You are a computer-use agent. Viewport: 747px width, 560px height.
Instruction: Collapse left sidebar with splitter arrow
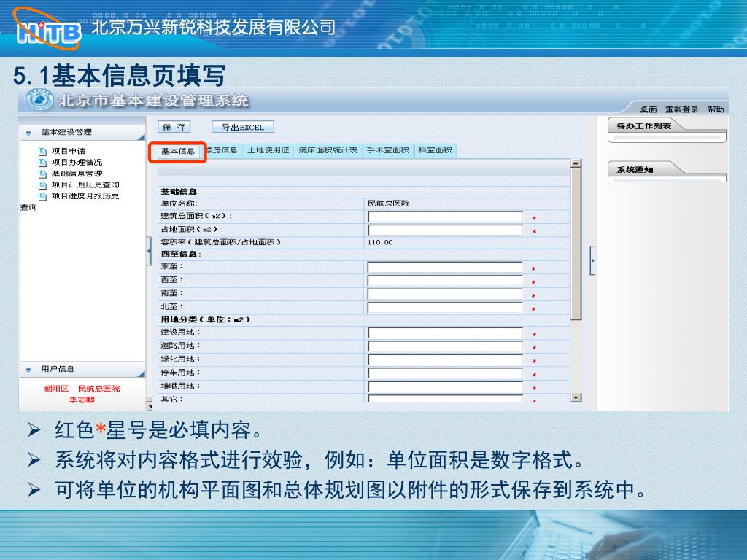[x=149, y=251]
